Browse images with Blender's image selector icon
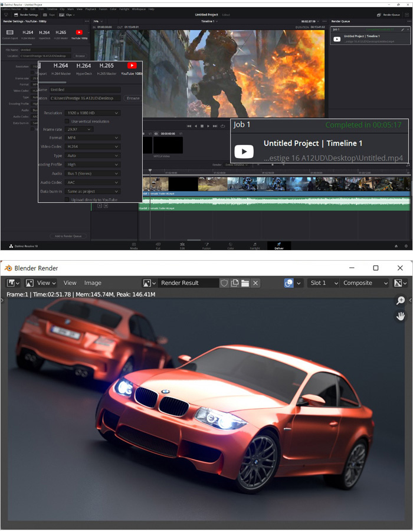This screenshot has height=532, width=413. tap(149, 283)
